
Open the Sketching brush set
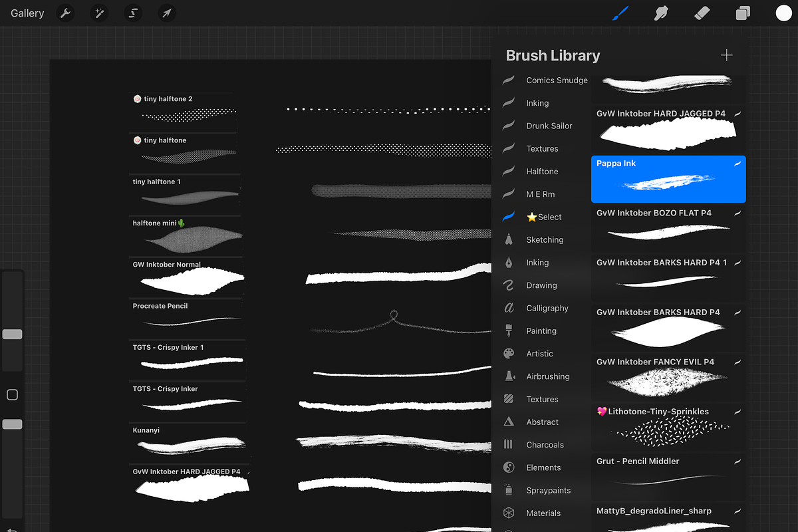click(545, 239)
